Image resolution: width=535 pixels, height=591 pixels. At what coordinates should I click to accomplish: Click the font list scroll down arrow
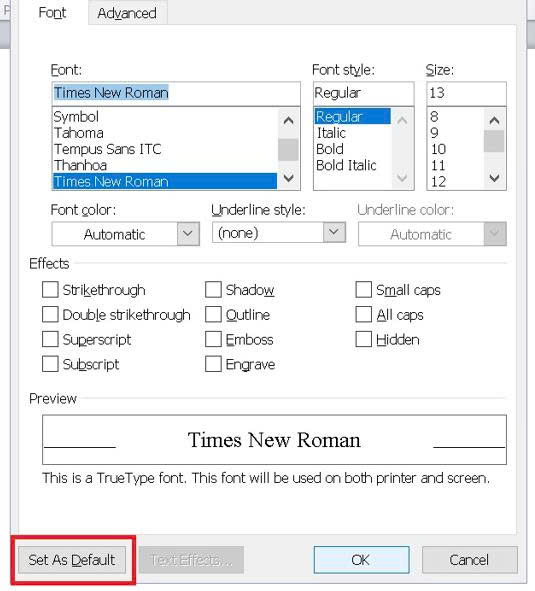288,178
